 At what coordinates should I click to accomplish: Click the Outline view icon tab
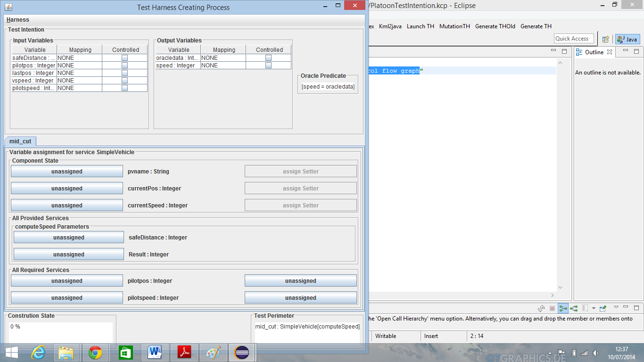click(x=594, y=52)
